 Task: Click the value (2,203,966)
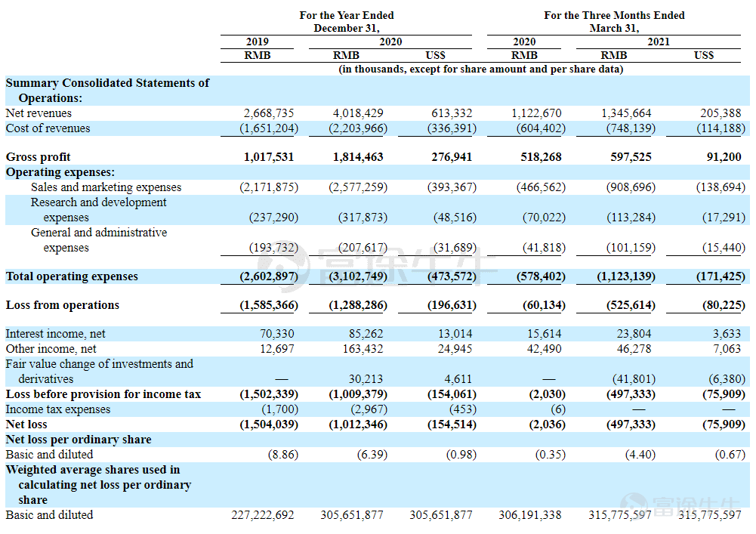coord(358,128)
